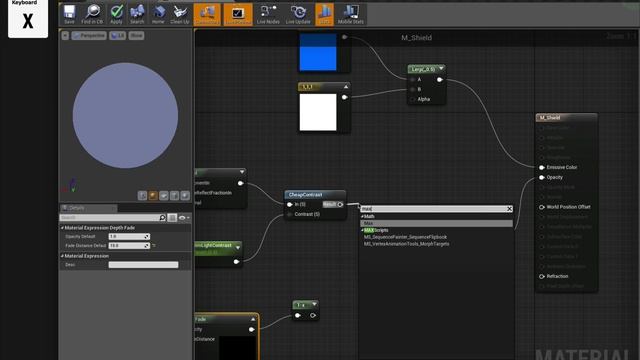640x360 pixels.
Task: Choose the Max node in search results
Action: 436,223
